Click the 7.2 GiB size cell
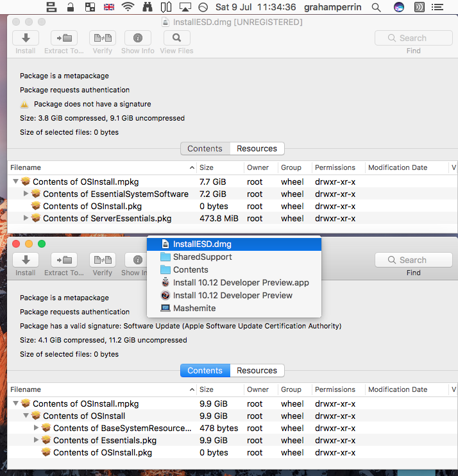This screenshot has height=476, width=458. pyautogui.click(x=213, y=194)
